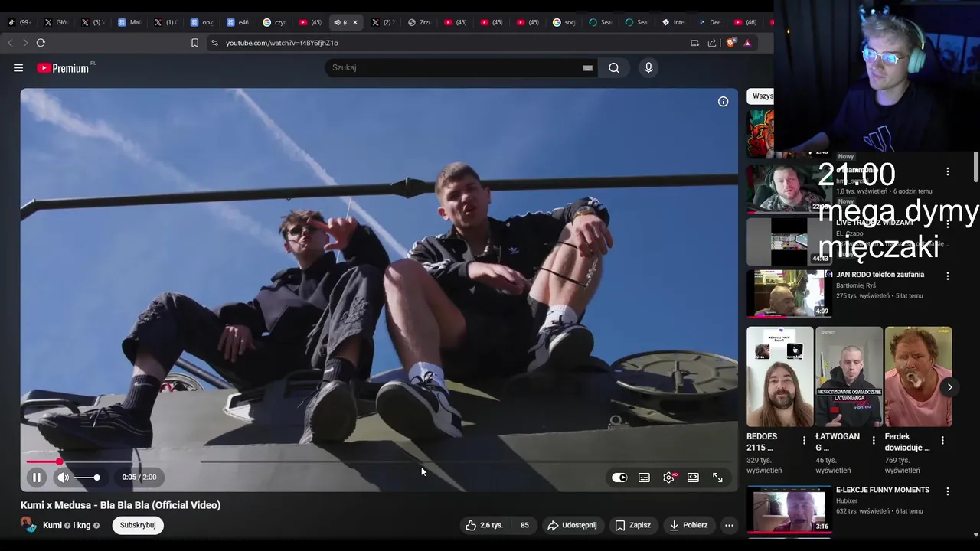Pause the video
Screen dimensions: 980x551
click(36, 478)
